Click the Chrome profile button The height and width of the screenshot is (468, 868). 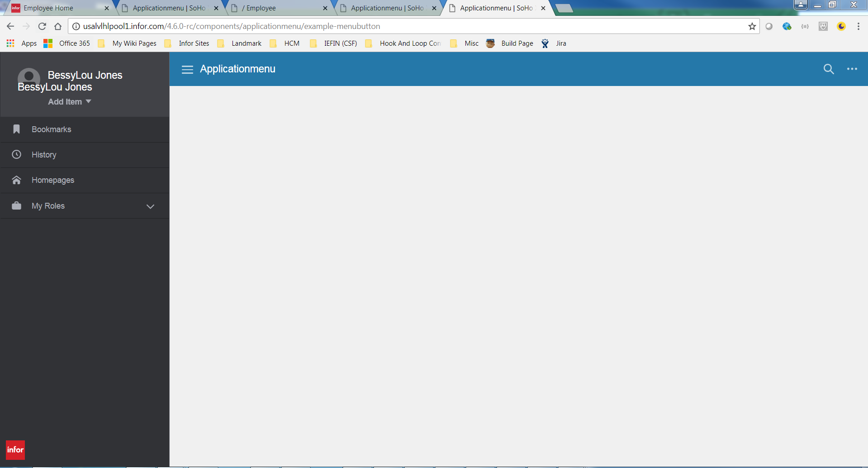(800, 5)
